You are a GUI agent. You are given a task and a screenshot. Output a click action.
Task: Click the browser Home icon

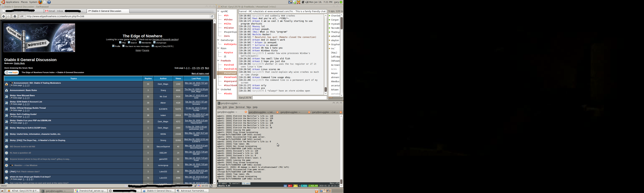15,16
